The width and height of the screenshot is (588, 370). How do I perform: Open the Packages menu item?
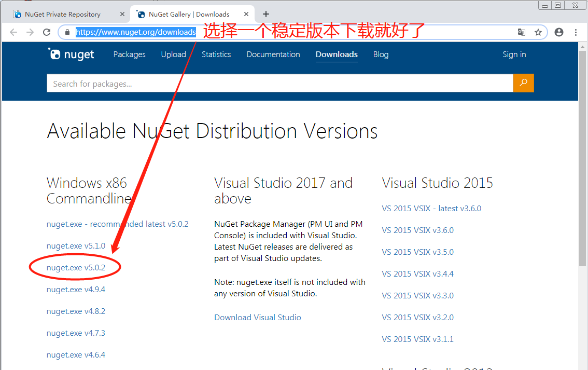click(130, 54)
